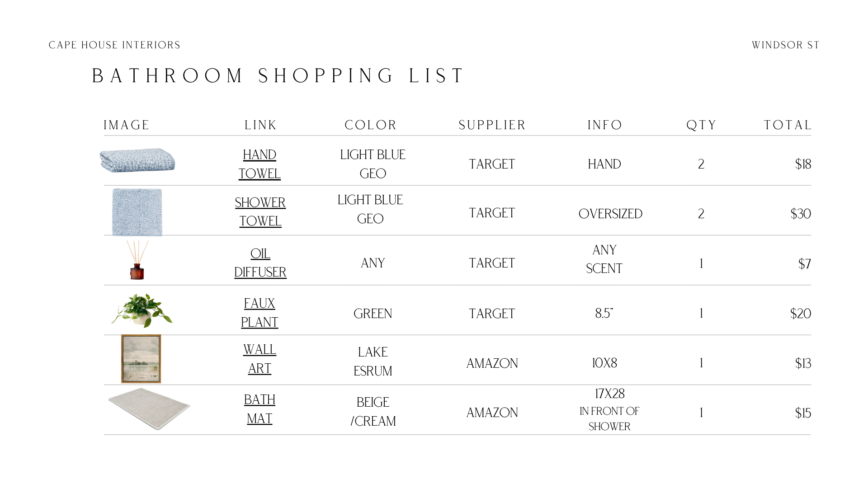Select the folded hand towel image

click(137, 160)
